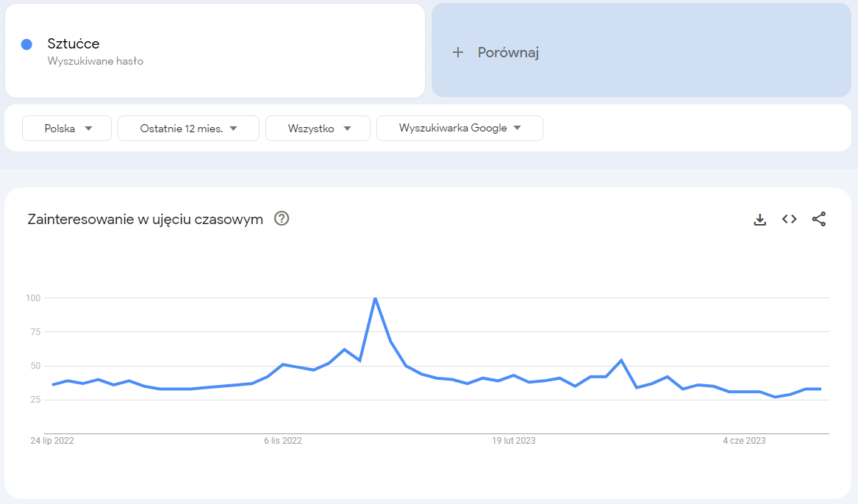
Task: Edit the Sztućce search term
Action: point(74,44)
